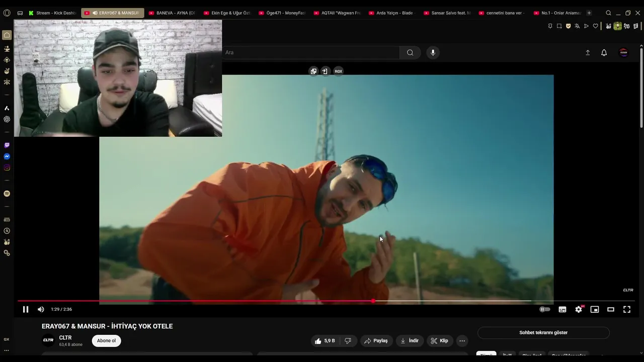
Task: Open CLTR channel avatar
Action: pos(48,340)
